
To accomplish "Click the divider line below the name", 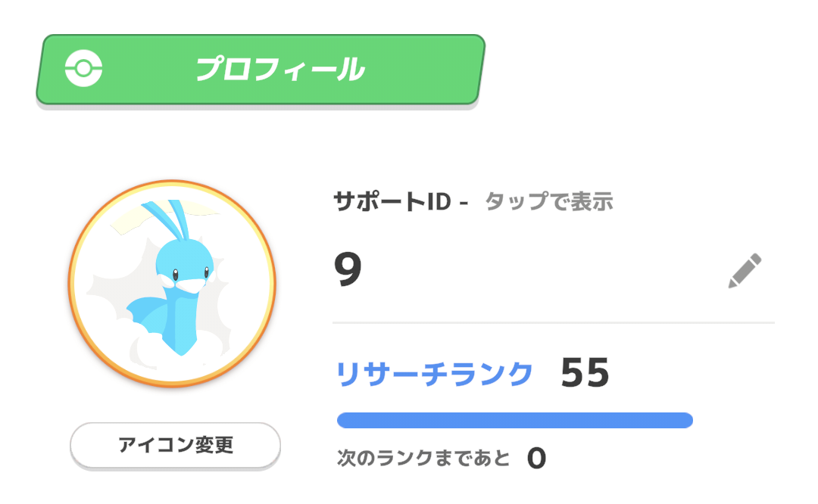I will click(553, 323).
